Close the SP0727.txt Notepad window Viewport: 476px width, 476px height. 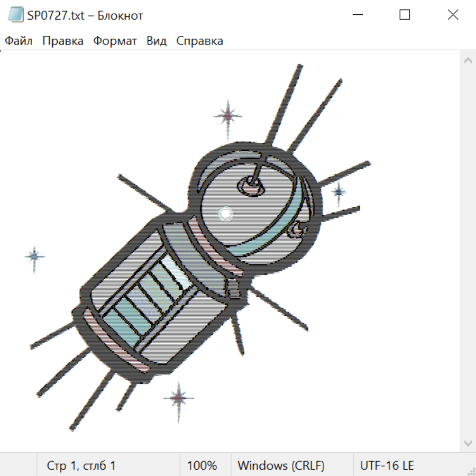453,15
